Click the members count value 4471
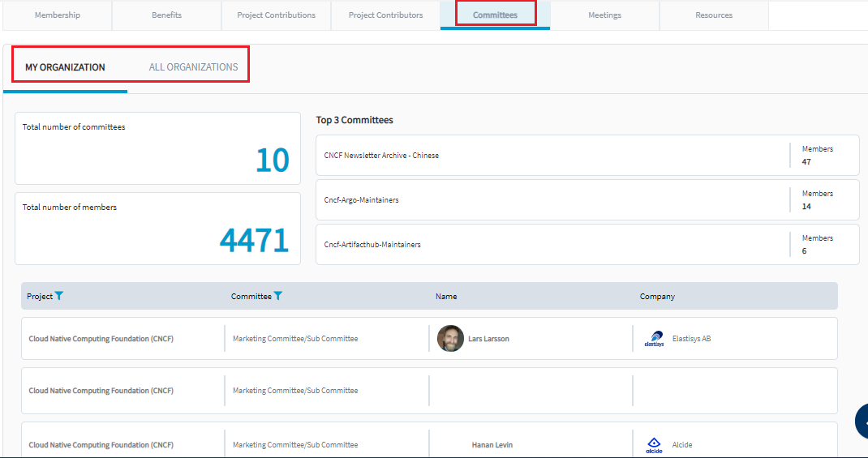868x458 pixels. [254, 240]
